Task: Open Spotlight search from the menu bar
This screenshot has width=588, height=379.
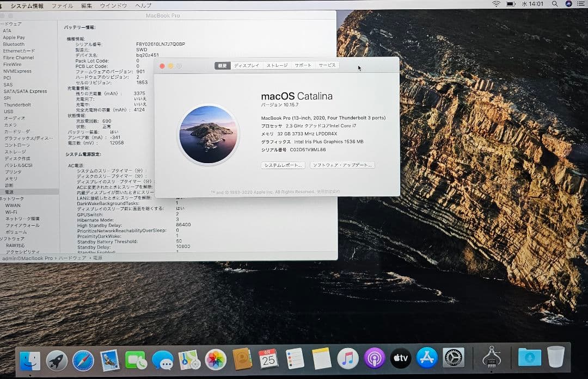Action: pyautogui.click(x=553, y=5)
